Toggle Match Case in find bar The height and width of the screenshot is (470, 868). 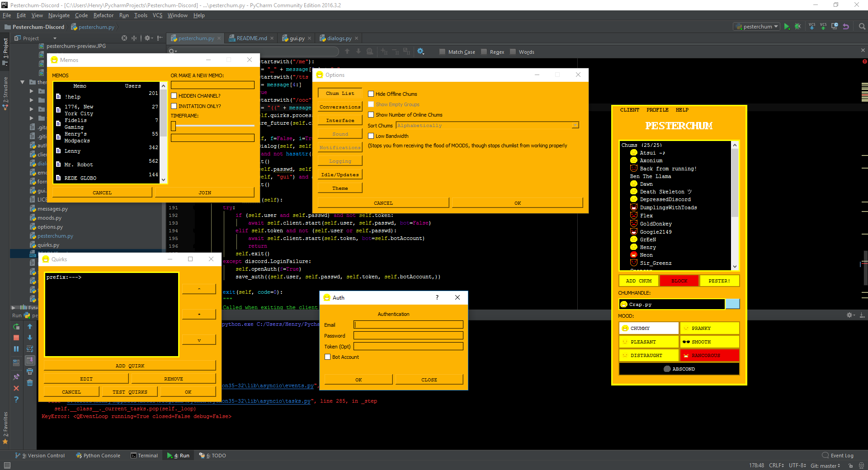point(442,52)
